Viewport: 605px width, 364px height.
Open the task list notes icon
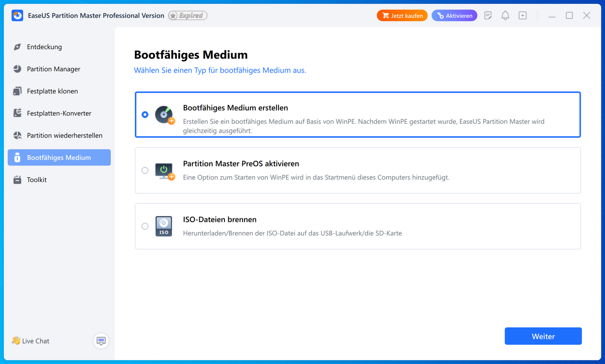[488, 15]
